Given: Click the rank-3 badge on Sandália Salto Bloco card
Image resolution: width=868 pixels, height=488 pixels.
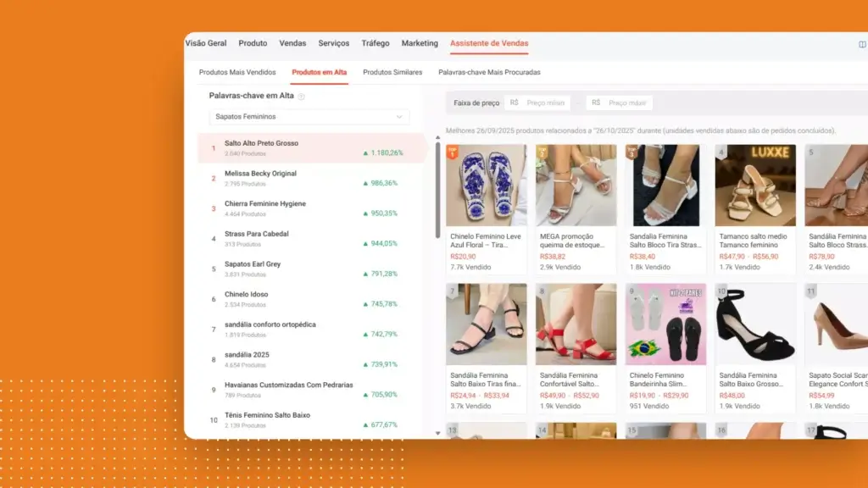Looking at the screenshot, I should [x=631, y=150].
